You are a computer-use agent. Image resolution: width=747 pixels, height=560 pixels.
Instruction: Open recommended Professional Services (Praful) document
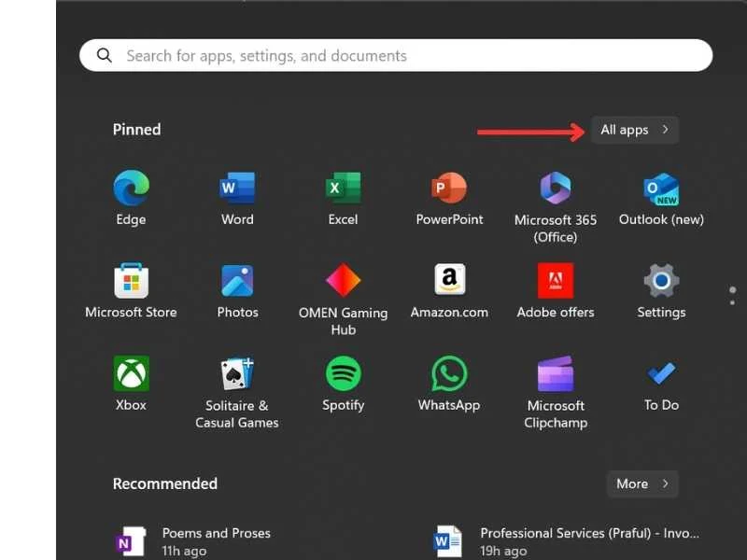click(567, 541)
